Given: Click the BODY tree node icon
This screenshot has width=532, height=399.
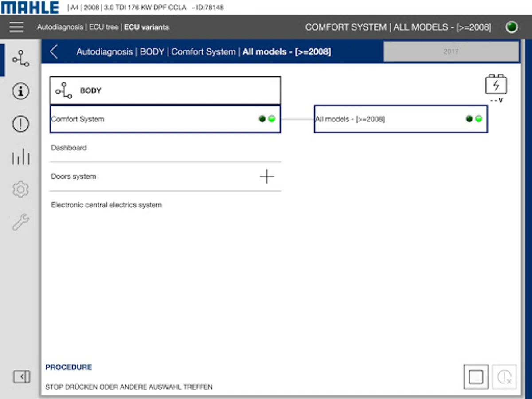Looking at the screenshot, I should [x=64, y=90].
